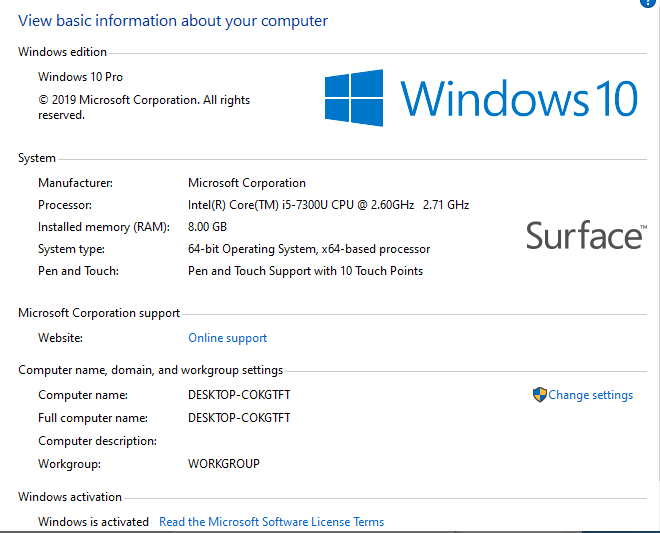Open Change settings for computer name
Viewport: 660px width, 533px height.
click(x=590, y=395)
